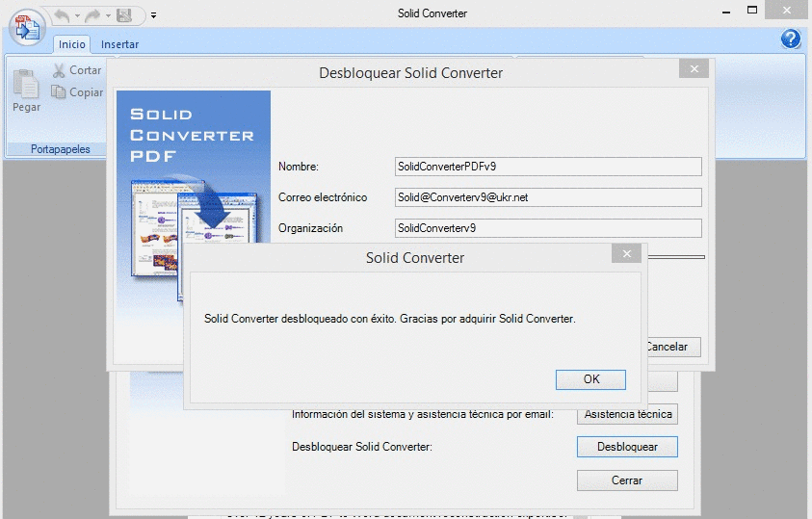Click the Correo electrónico input field
This screenshot has height=519, width=812.
point(548,197)
